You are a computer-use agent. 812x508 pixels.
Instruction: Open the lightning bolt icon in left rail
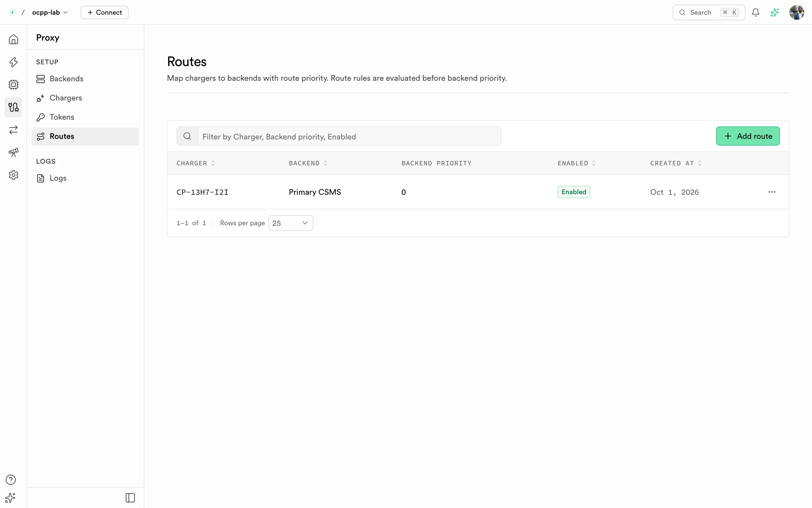point(14,62)
